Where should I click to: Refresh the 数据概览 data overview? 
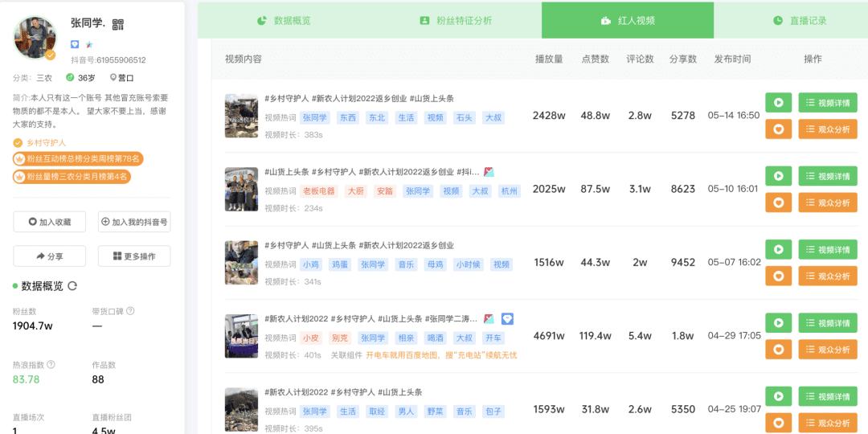(x=72, y=286)
